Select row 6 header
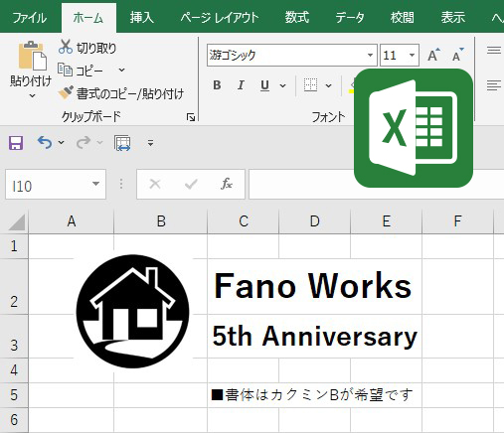 pyautogui.click(x=14, y=420)
